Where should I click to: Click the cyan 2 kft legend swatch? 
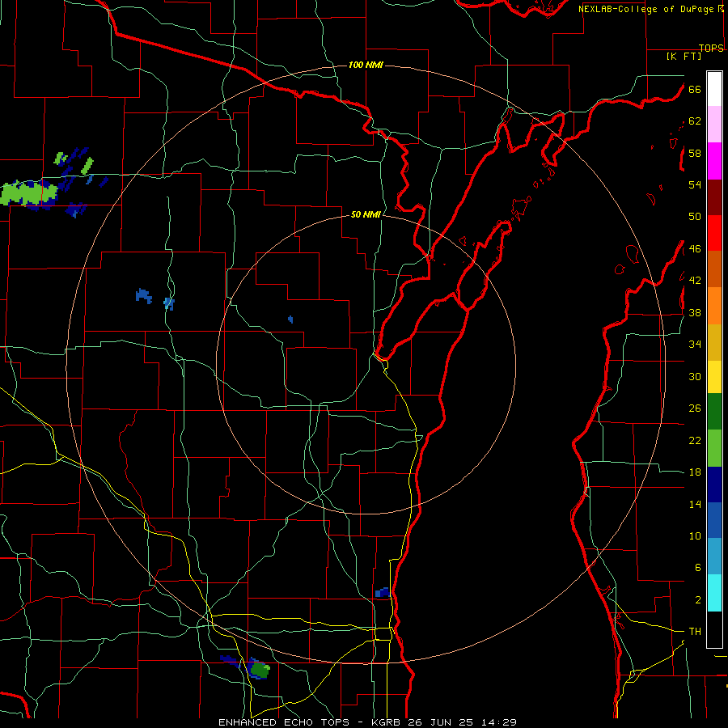[714, 592]
